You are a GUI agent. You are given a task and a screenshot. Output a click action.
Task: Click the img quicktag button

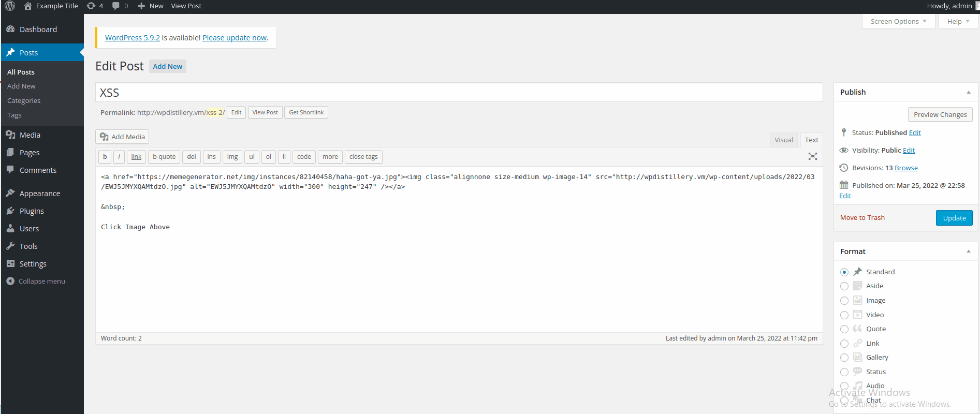(232, 157)
